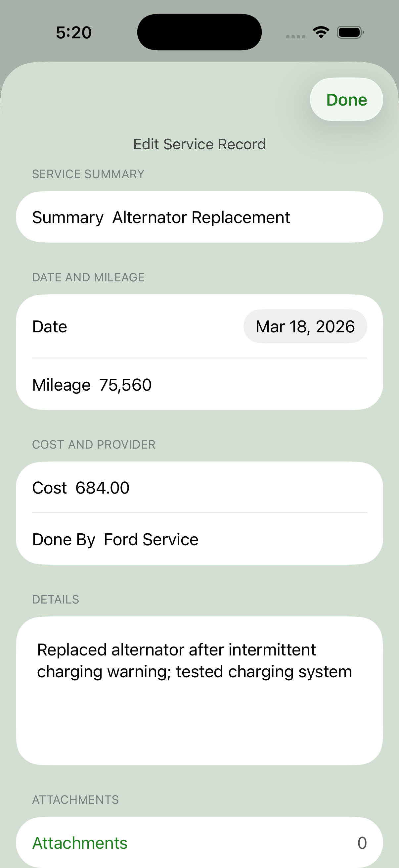Tap the Edit Service Record title

199,144
